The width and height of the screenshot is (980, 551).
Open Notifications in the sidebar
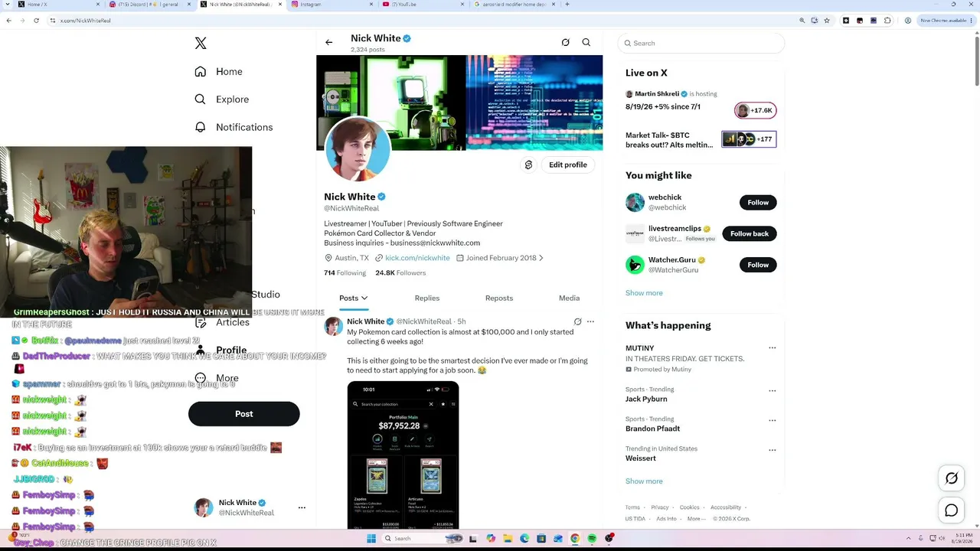(234, 127)
